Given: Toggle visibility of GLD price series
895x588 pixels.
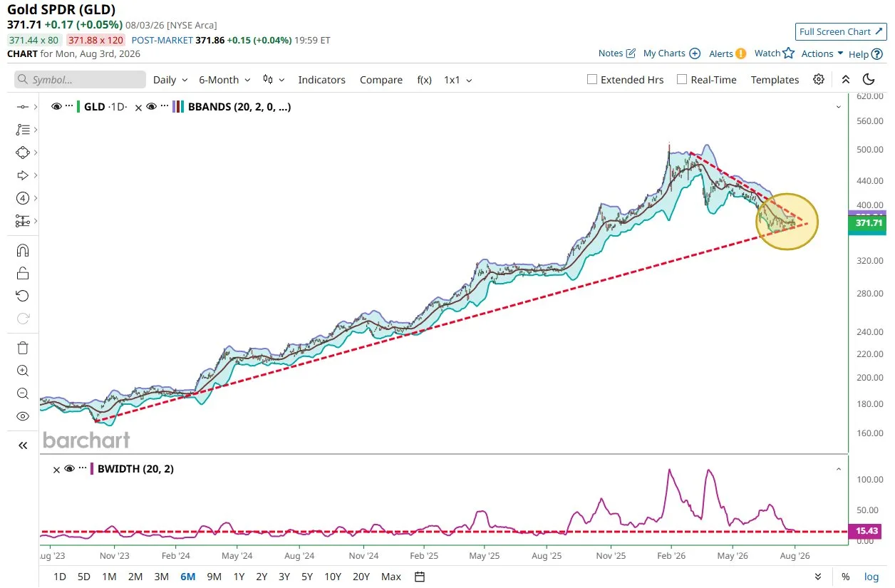Looking at the screenshot, I should (57, 107).
